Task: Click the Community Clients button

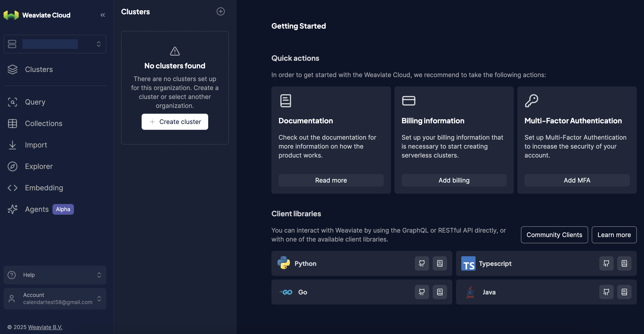Action: point(554,235)
